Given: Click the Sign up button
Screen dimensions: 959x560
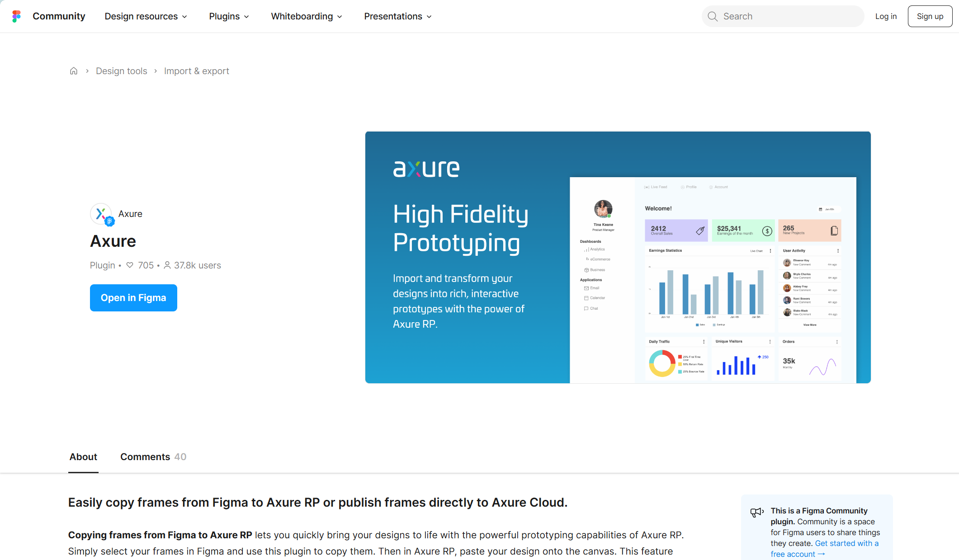Looking at the screenshot, I should coord(930,16).
